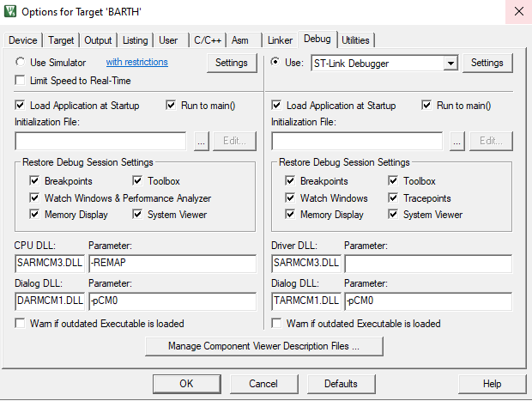
Task: Toggle simulator Breakpoints checkbox
Action: (x=34, y=181)
